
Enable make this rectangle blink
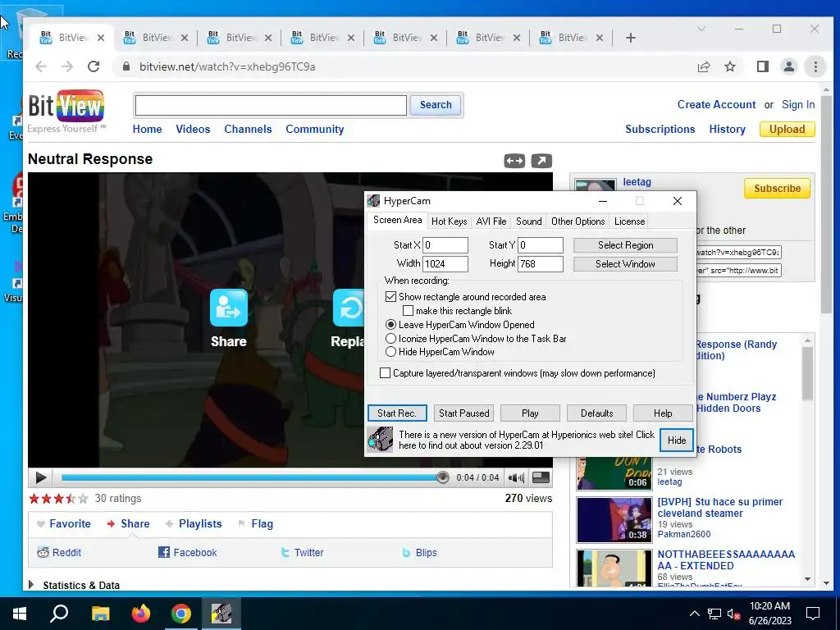(x=409, y=311)
